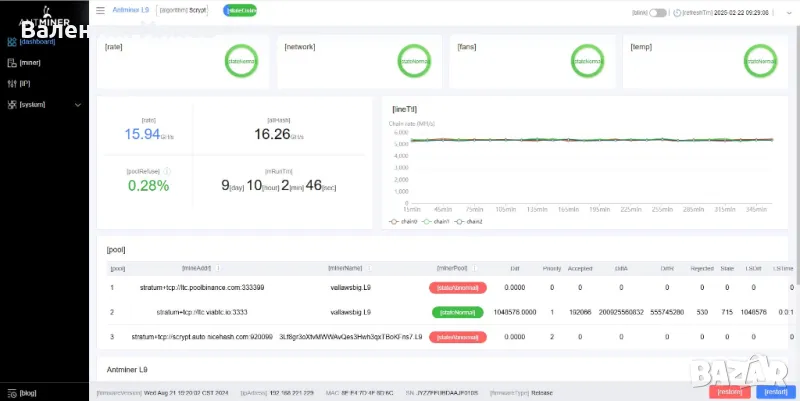The image size is (800, 401).
Task: Click the hamburger menu icon
Action: (99, 12)
